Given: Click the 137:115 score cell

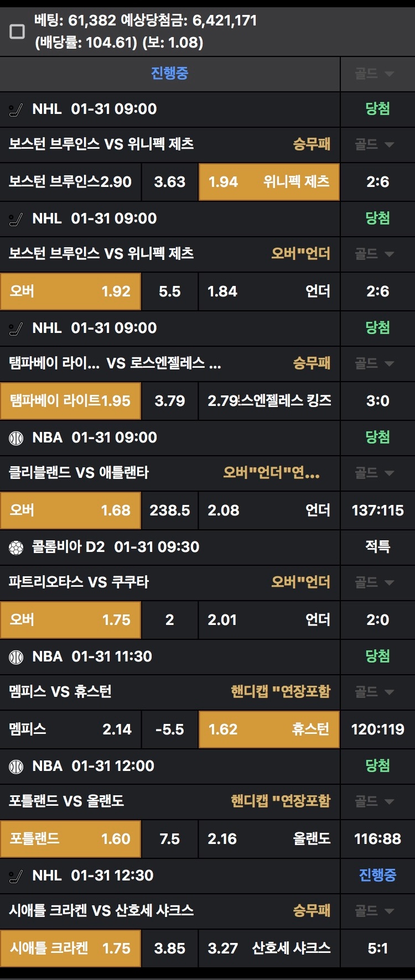Looking at the screenshot, I should pos(378,510).
